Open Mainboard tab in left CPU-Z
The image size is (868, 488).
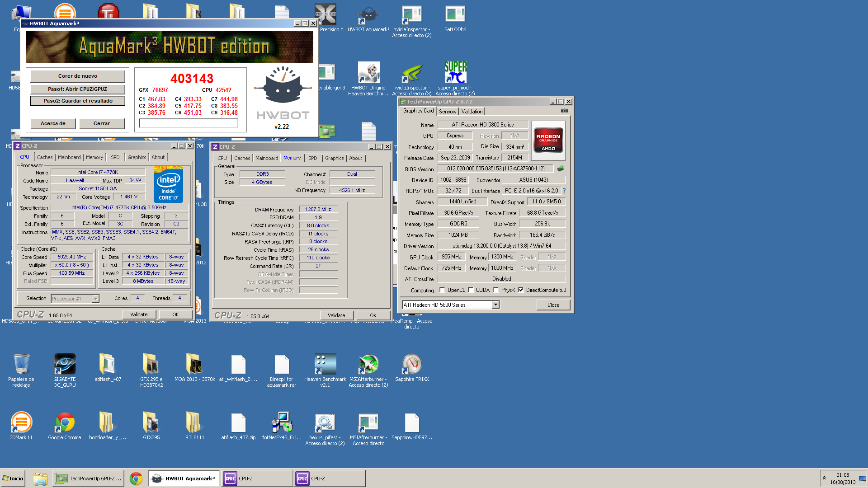pos(69,157)
